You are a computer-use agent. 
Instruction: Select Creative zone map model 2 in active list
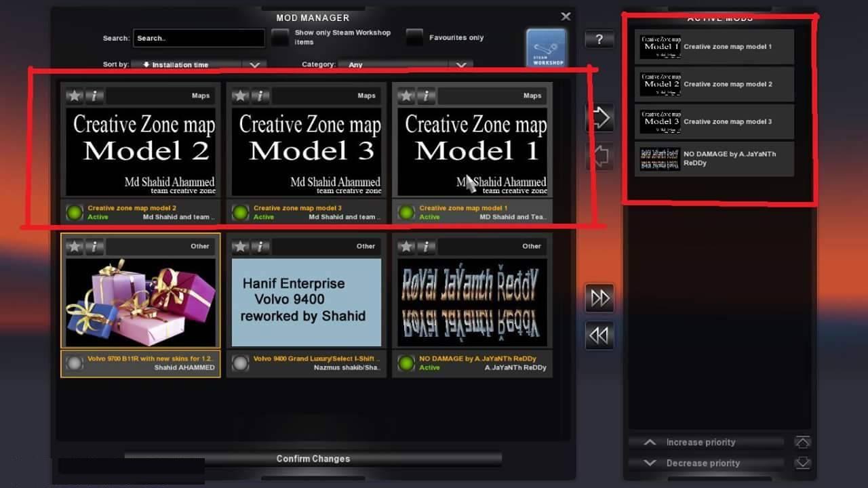[x=714, y=84]
